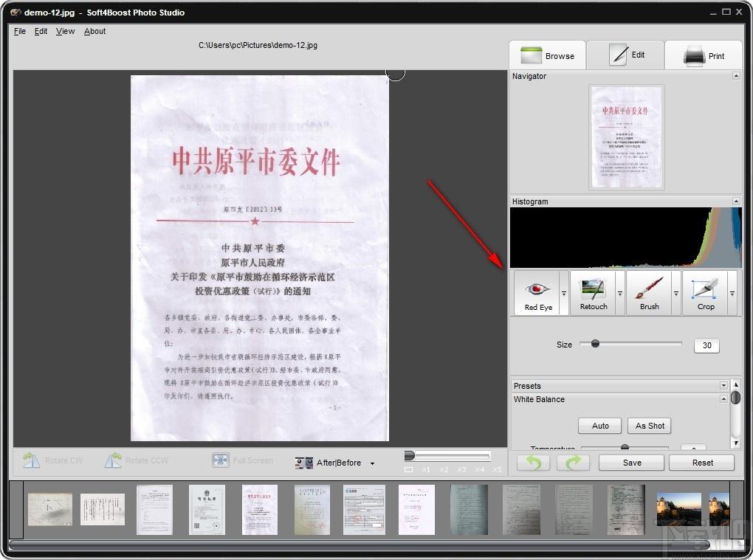Click the x2 zoom level label
Viewport: 753px width, 560px height.
(x=444, y=469)
